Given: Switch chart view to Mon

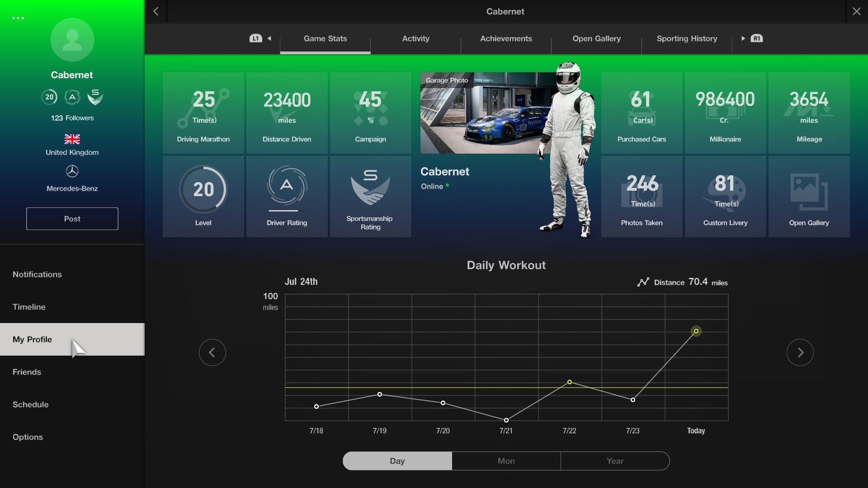Looking at the screenshot, I should [x=506, y=461].
